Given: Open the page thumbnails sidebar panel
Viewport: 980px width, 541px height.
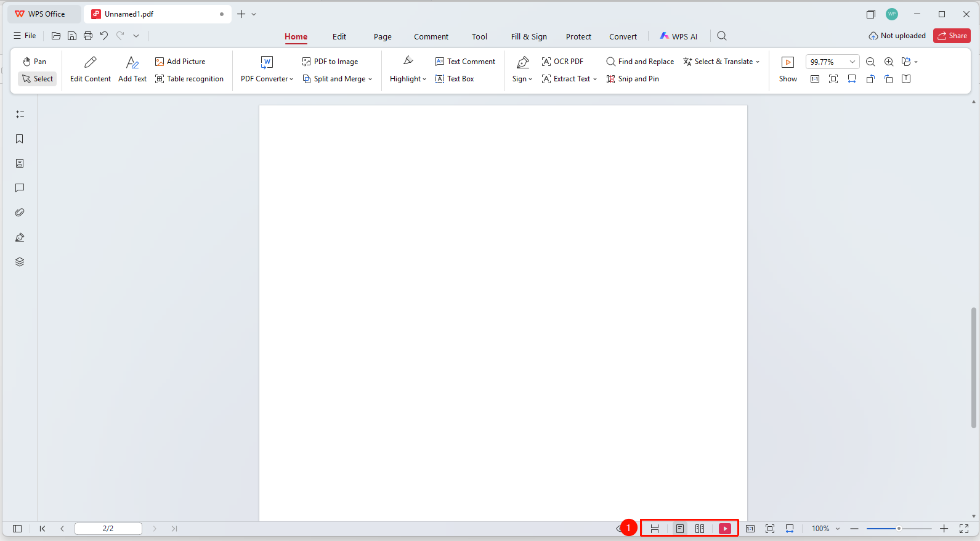Looking at the screenshot, I should coord(20,163).
